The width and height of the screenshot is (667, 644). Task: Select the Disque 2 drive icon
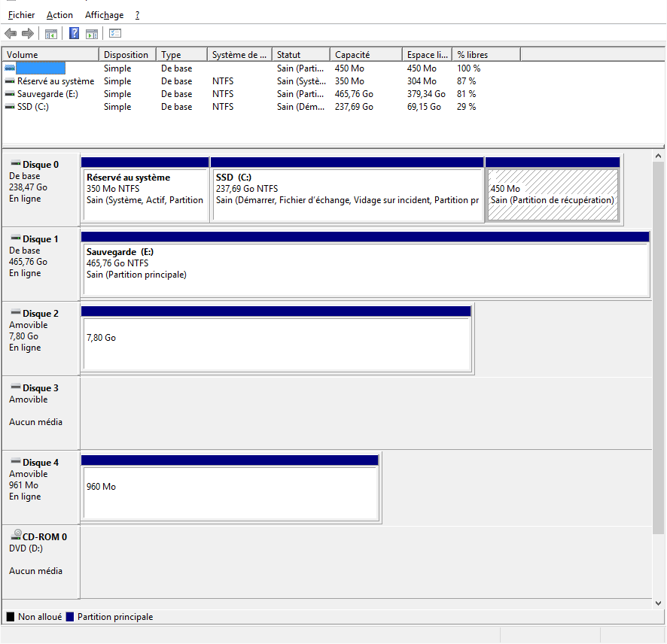16,312
